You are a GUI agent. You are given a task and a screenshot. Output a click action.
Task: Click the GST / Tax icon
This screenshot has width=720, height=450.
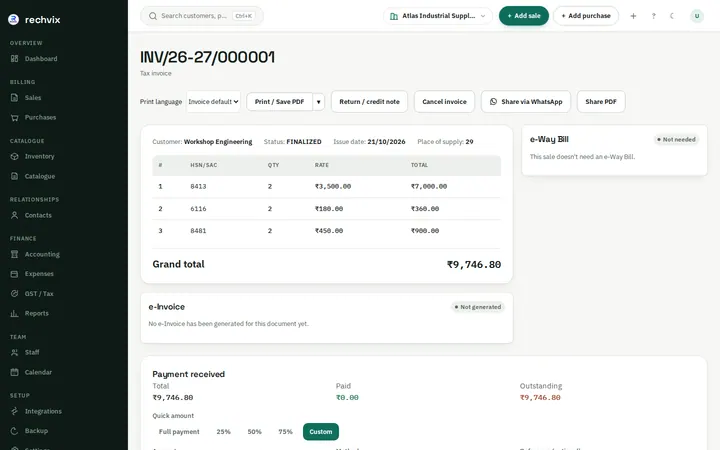point(15,294)
